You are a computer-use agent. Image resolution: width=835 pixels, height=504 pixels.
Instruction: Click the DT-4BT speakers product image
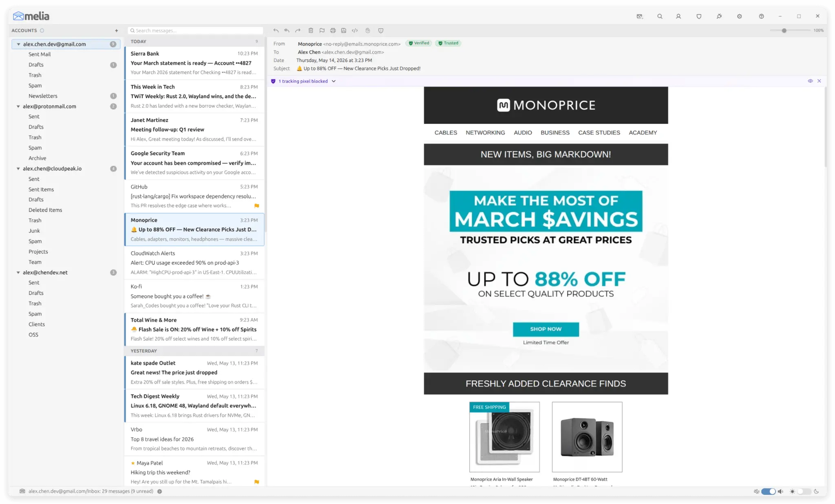587,437
